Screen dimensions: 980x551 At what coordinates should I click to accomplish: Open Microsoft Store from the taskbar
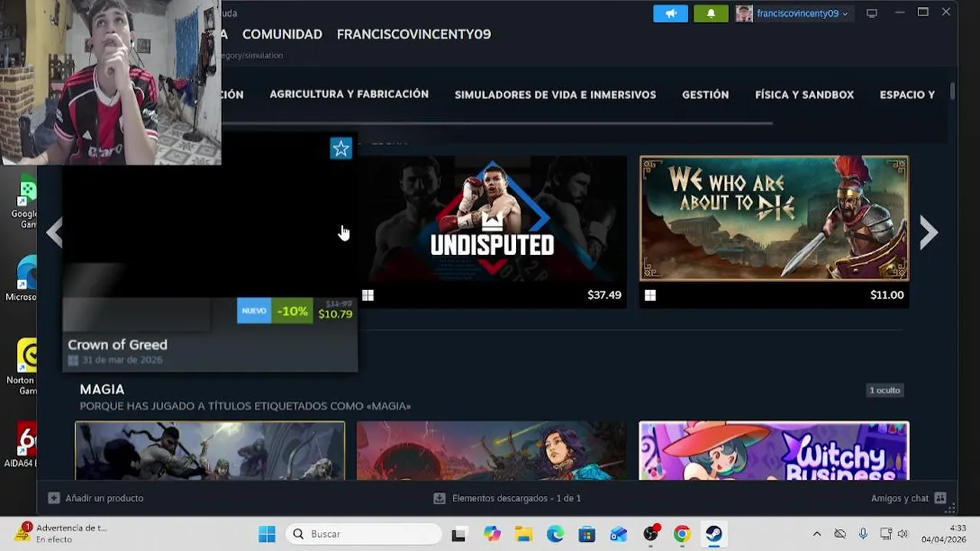click(x=586, y=534)
